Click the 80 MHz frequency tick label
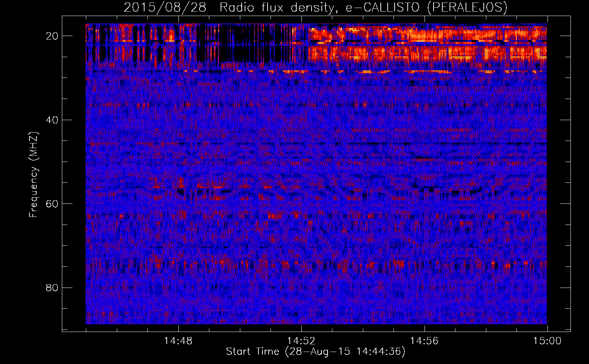The image size is (589, 364). (x=52, y=288)
